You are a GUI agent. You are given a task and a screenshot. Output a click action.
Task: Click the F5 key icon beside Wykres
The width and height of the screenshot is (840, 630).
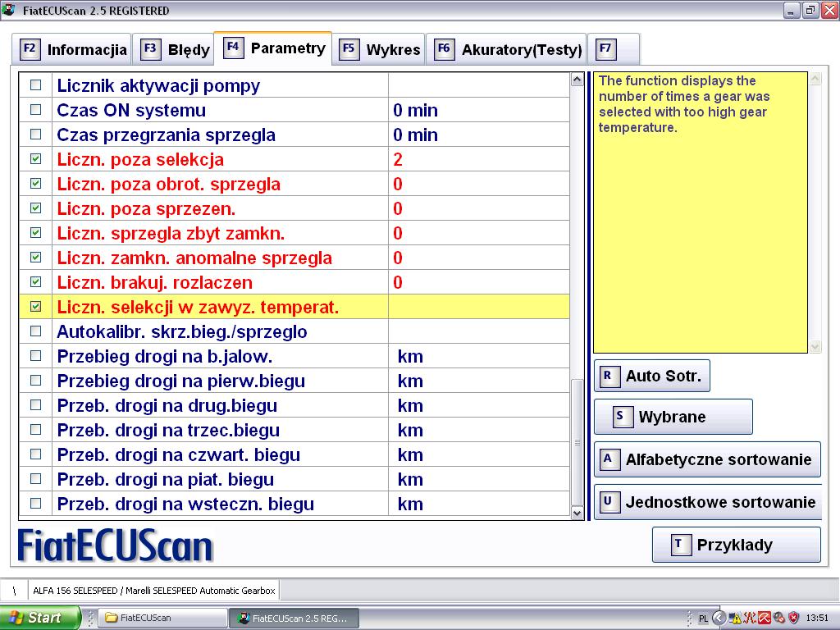(349, 49)
